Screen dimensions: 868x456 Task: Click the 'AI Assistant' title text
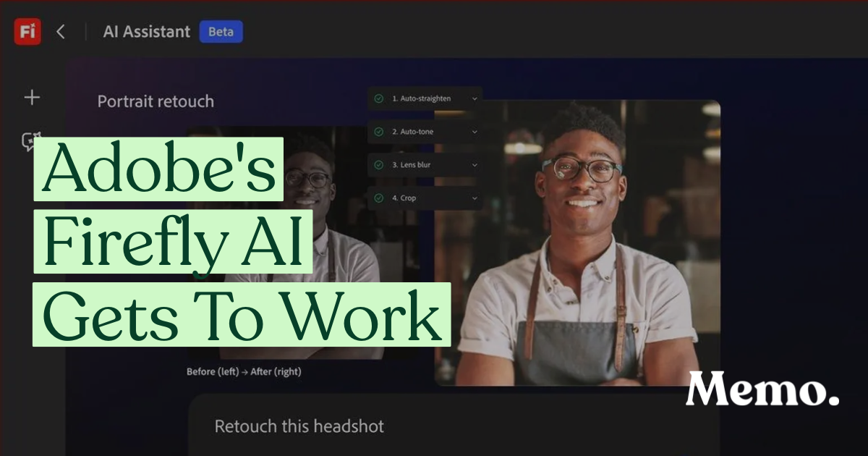click(x=147, y=32)
